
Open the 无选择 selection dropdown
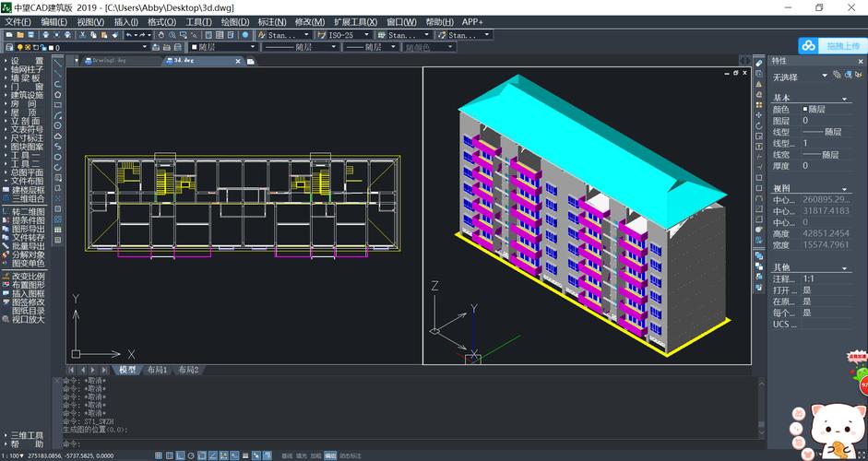click(x=800, y=77)
